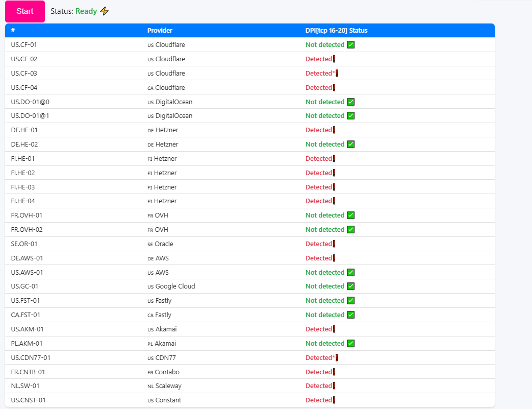The width and height of the screenshot is (532, 409).
Task: Click the red exclamation icon in row US.CF-03
Action: 337,74
